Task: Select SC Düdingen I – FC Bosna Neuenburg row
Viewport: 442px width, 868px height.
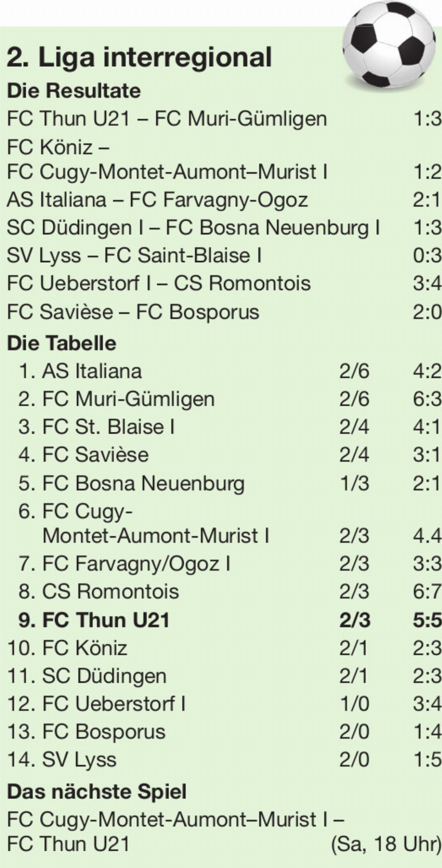Action: tap(224, 228)
